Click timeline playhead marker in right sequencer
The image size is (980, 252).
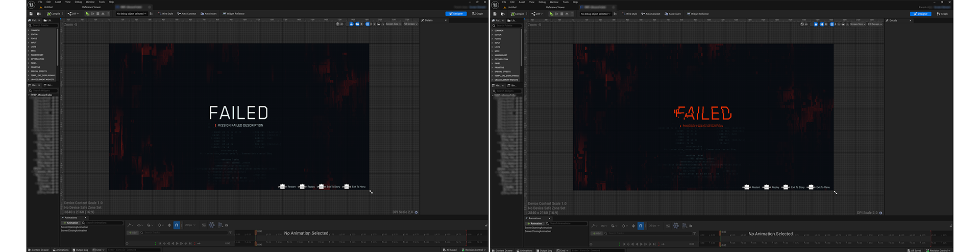pyautogui.click(x=720, y=232)
